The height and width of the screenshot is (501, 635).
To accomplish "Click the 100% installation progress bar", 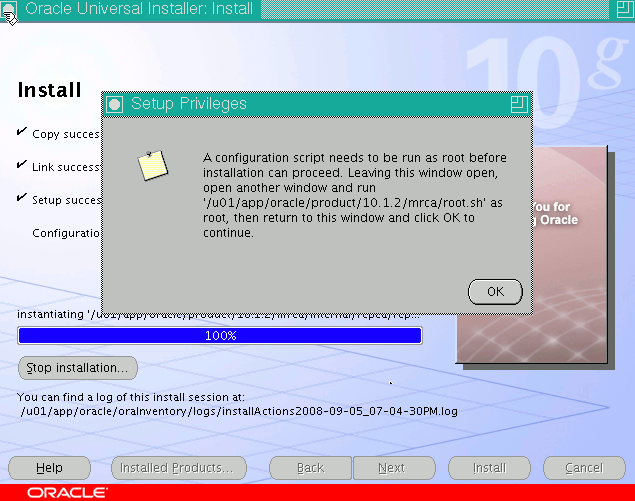I will pos(220,335).
